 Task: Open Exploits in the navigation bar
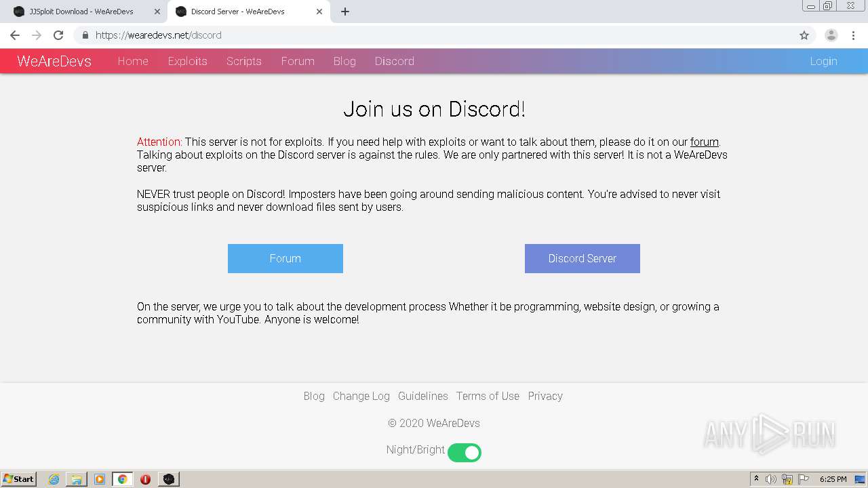click(x=187, y=61)
